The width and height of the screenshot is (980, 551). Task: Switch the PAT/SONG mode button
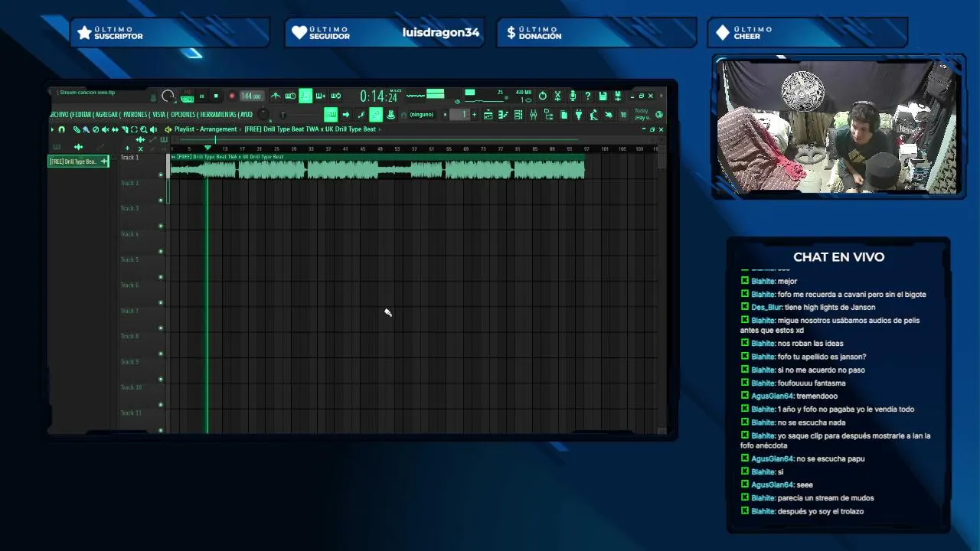pos(188,96)
